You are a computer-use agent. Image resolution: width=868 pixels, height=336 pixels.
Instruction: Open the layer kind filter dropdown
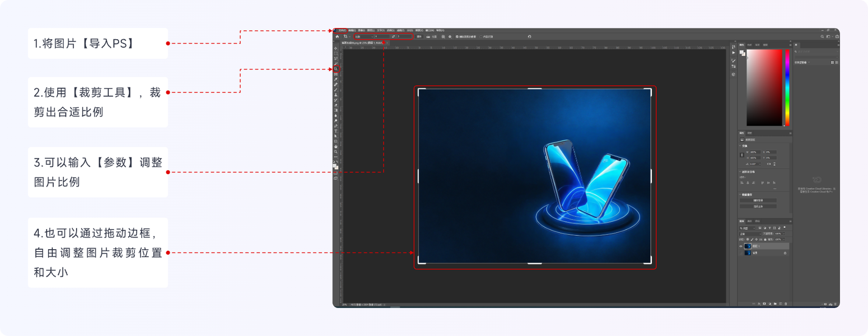click(x=747, y=228)
